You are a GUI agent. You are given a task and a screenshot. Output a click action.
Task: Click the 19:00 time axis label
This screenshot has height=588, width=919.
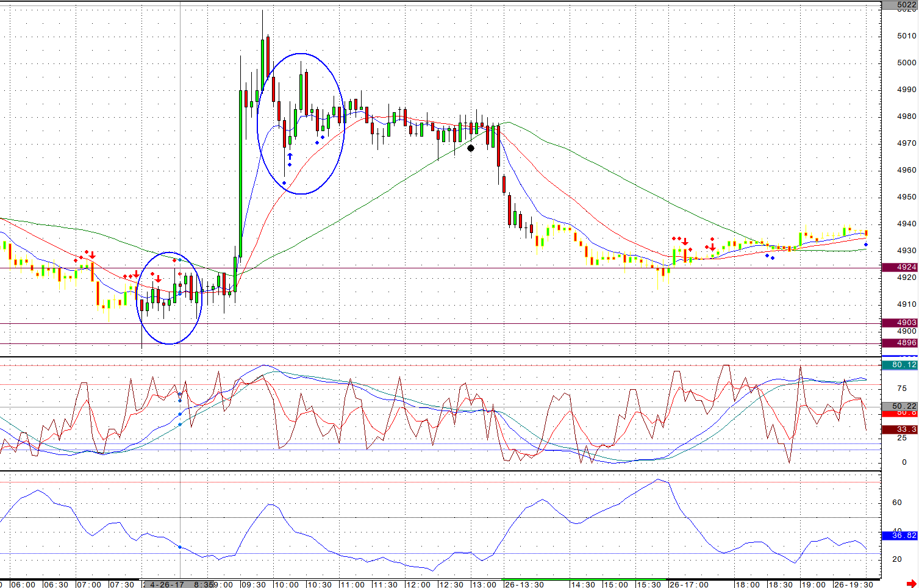click(x=814, y=584)
